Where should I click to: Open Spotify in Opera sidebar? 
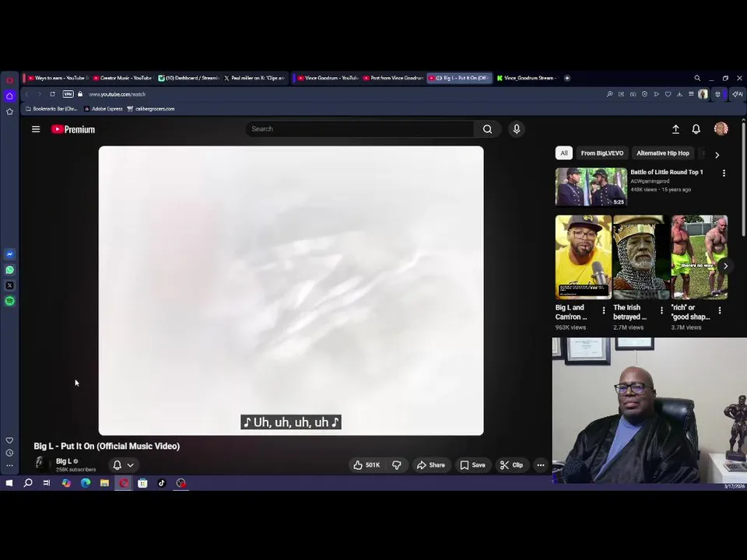(x=9, y=301)
